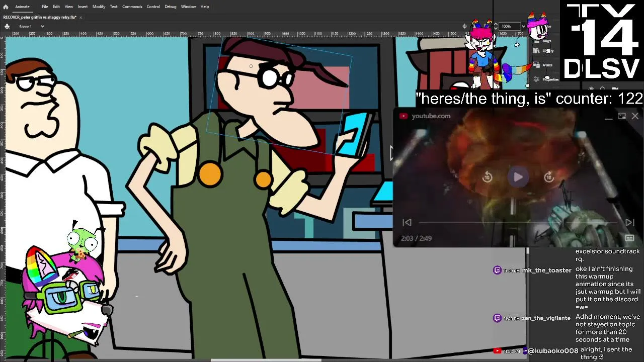The width and height of the screenshot is (644, 362).
Task: Click the 2:03 / 2:49 time display
Action: click(x=416, y=238)
